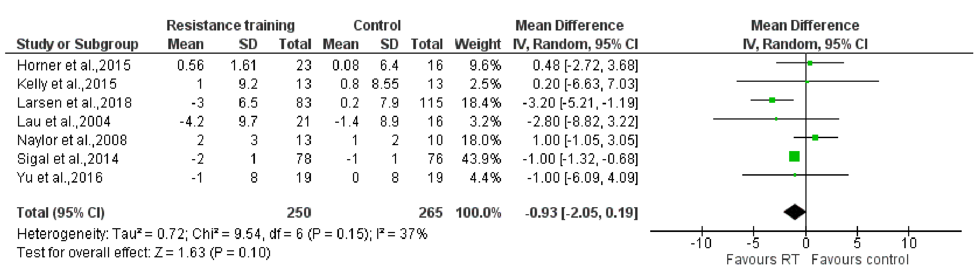This screenshot has height=280, width=980.
Task: Select the Horner et al.,2015 study label
Action: point(74,66)
